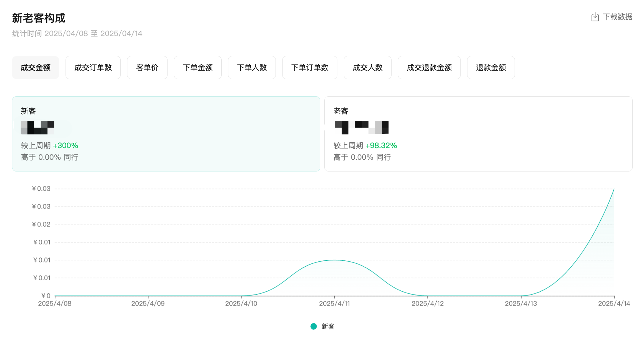
Task: Select the 老客 summary card
Action: tap(478, 134)
